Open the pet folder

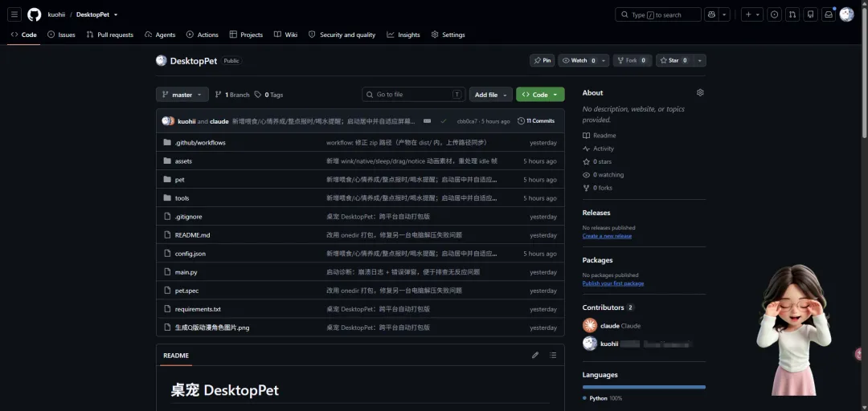[179, 180]
